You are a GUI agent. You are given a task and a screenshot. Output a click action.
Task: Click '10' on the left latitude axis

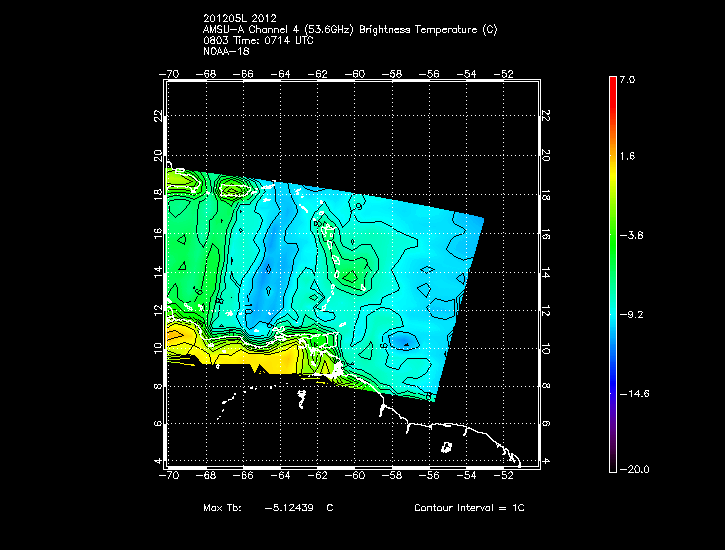(159, 348)
